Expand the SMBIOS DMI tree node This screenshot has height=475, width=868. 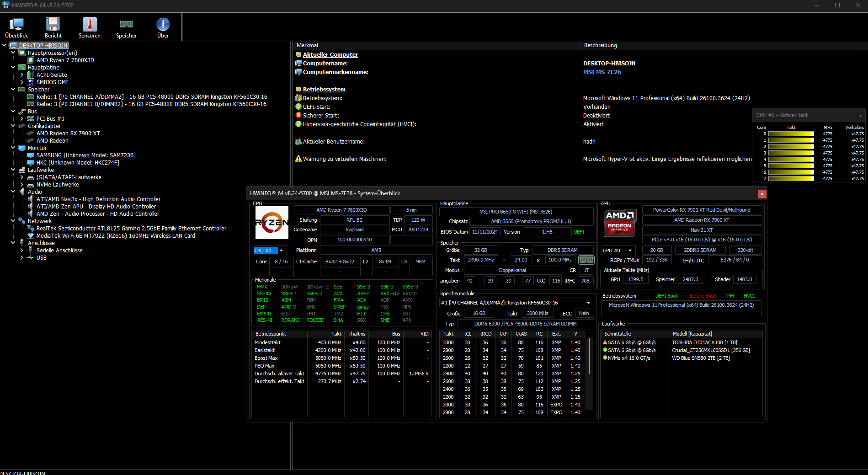click(21, 82)
